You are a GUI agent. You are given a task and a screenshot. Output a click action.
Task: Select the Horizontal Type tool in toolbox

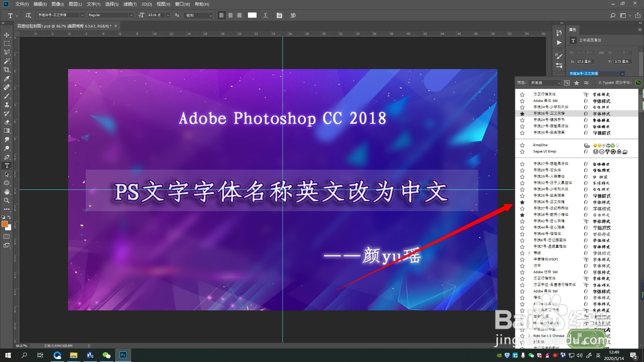[7, 166]
